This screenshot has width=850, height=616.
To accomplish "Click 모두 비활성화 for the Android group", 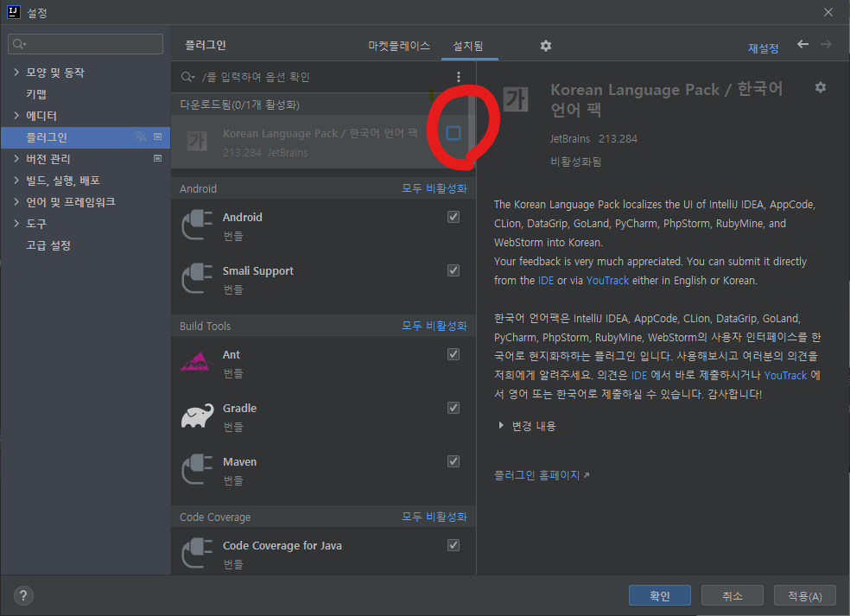I will click(435, 188).
